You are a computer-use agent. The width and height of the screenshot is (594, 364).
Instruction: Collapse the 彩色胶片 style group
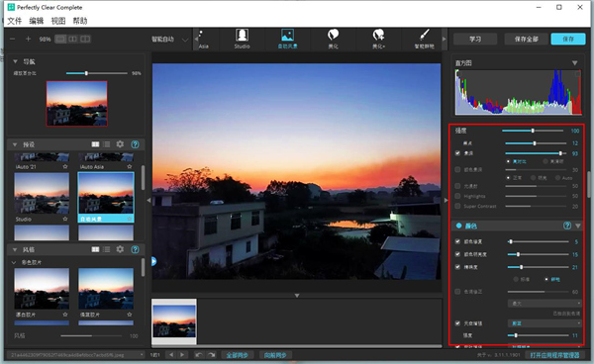[x=14, y=262]
